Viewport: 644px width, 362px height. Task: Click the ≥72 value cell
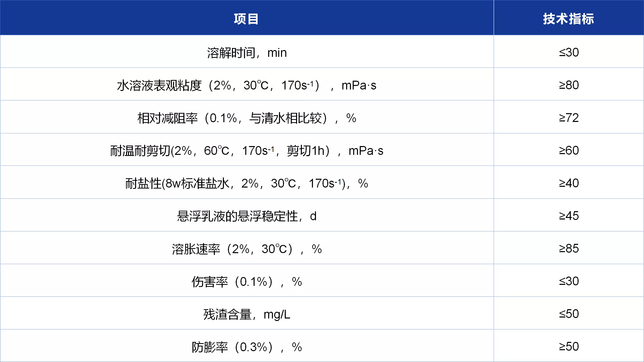point(569,118)
